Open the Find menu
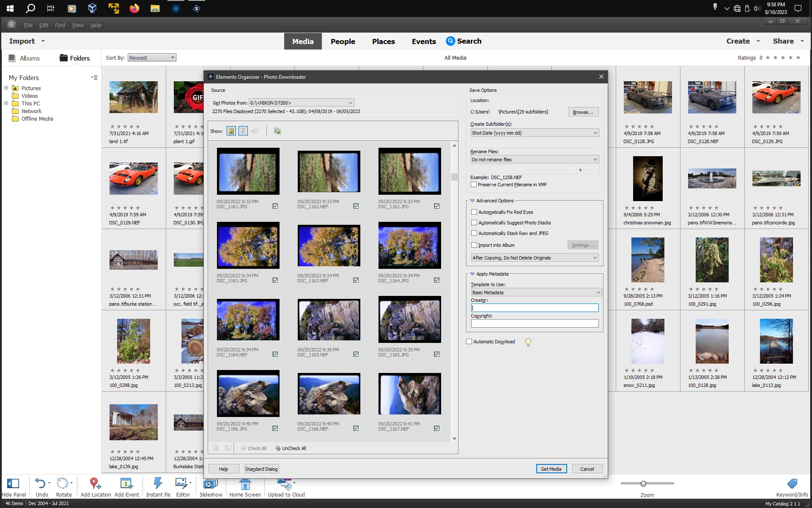The image size is (812, 508). pyautogui.click(x=60, y=25)
